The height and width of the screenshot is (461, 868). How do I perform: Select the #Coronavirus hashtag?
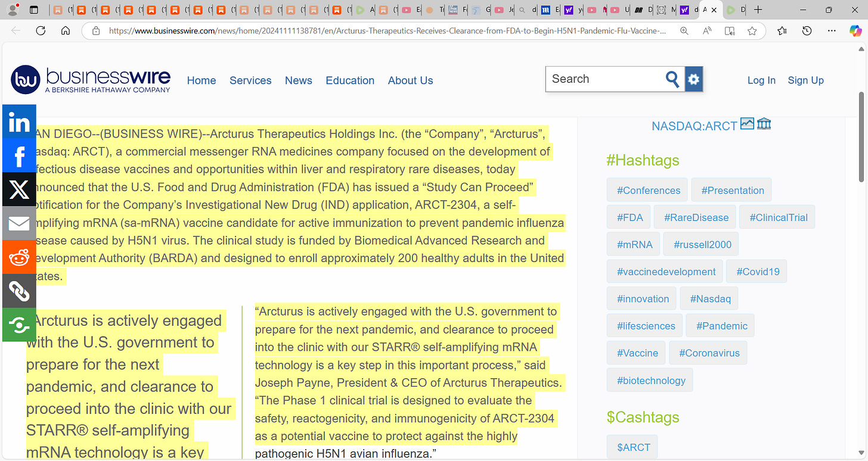(x=709, y=353)
